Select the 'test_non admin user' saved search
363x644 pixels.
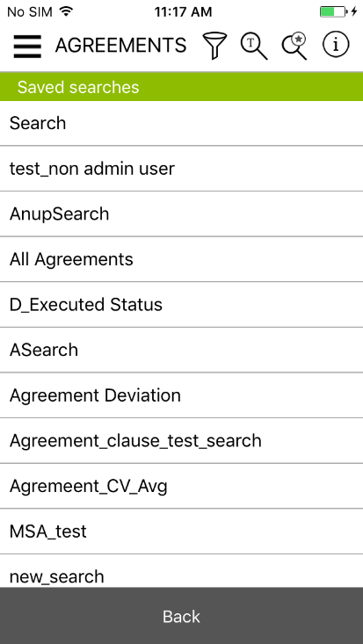[x=181, y=169]
